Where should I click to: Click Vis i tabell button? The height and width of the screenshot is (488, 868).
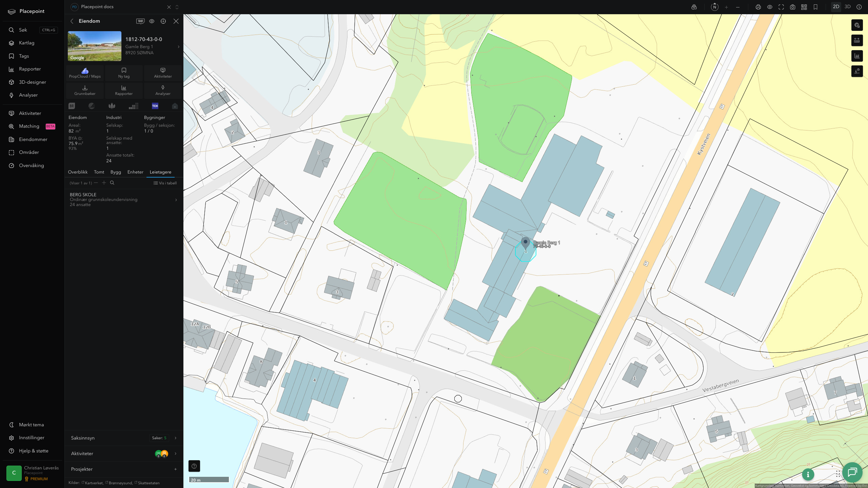(x=165, y=183)
